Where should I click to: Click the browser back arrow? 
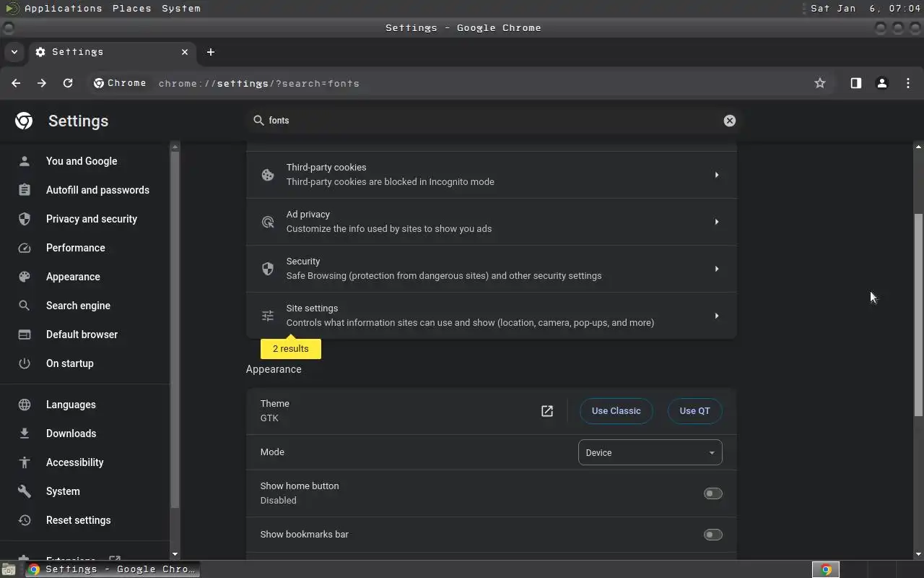click(x=16, y=83)
